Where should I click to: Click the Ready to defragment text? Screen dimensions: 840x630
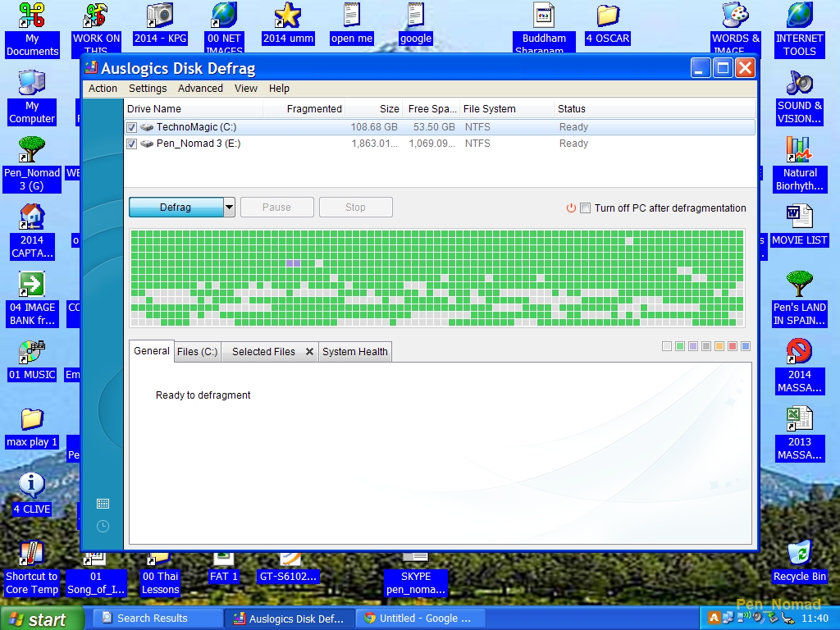[x=203, y=395]
